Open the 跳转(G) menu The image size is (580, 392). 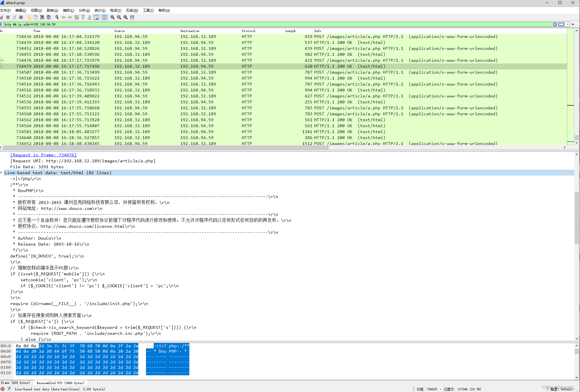[52, 10]
